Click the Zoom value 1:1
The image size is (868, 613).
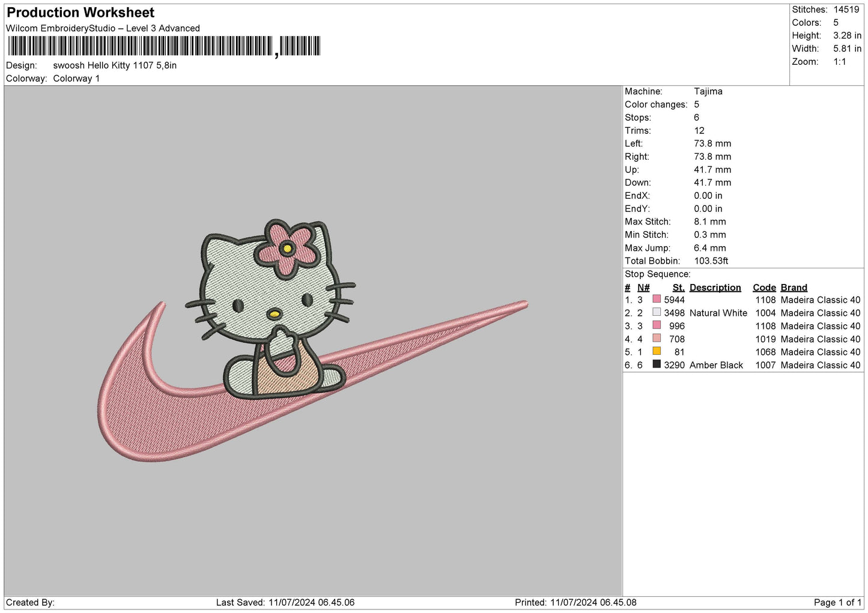840,62
